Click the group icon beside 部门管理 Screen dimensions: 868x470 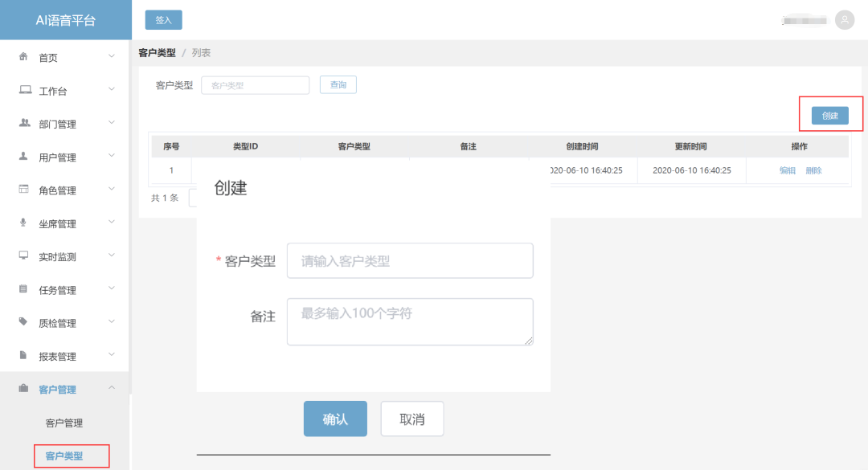[24, 123]
